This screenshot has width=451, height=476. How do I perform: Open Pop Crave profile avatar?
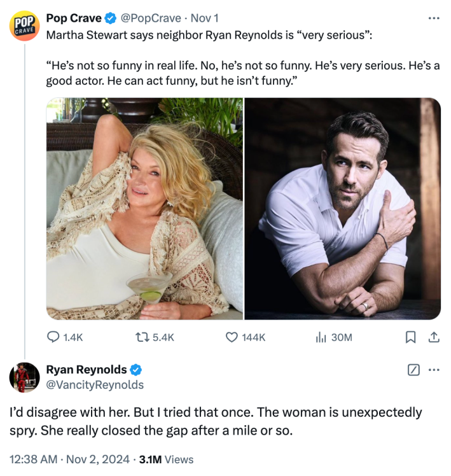click(25, 27)
